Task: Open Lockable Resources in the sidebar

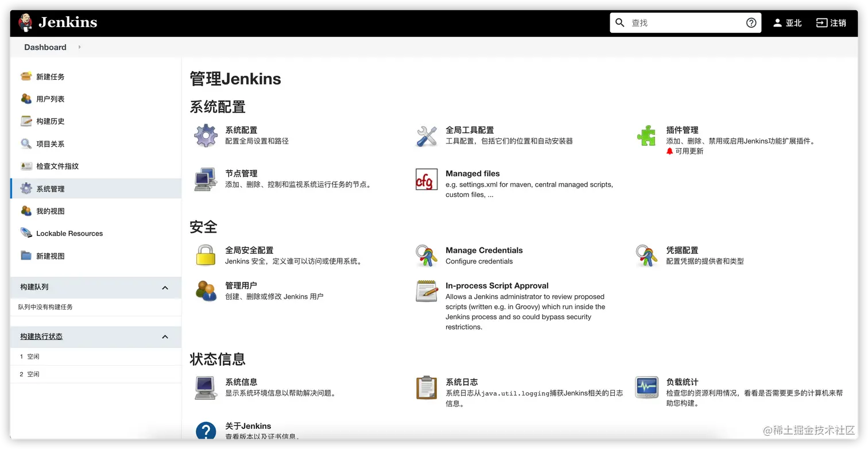Action: click(69, 233)
